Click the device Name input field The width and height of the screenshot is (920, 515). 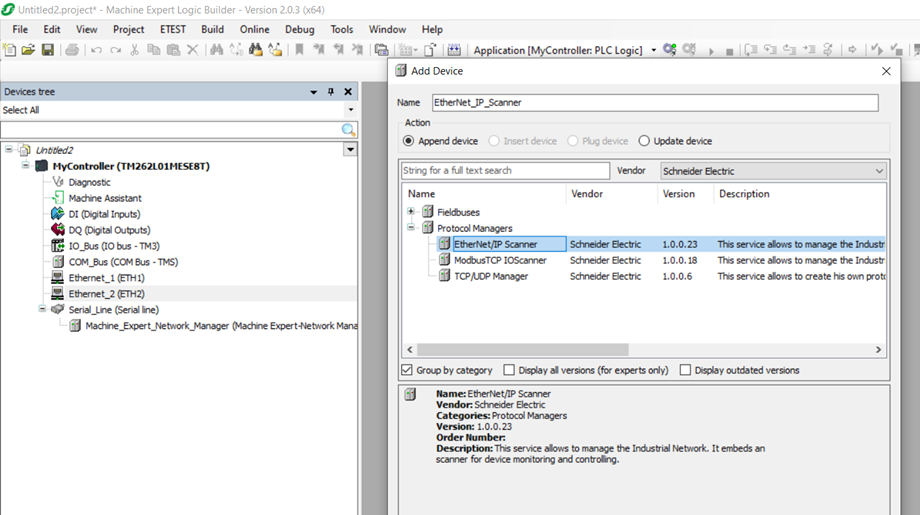(655, 103)
